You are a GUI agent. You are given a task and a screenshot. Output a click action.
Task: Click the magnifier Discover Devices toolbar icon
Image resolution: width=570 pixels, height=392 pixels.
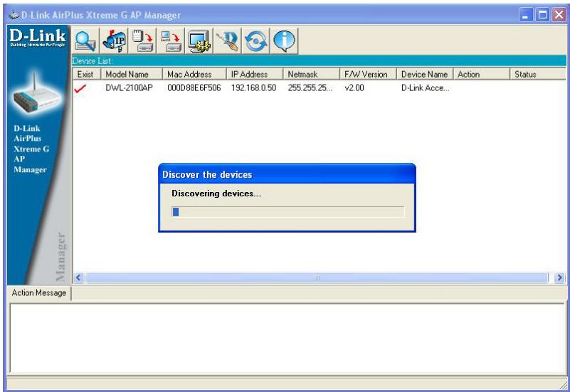tap(85, 41)
